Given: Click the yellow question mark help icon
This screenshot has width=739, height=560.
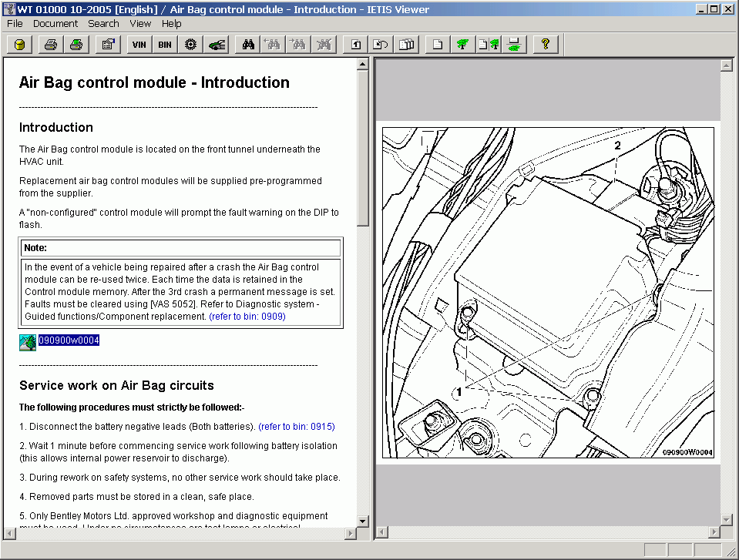Looking at the screenshot, I should [x=545, y=45].
